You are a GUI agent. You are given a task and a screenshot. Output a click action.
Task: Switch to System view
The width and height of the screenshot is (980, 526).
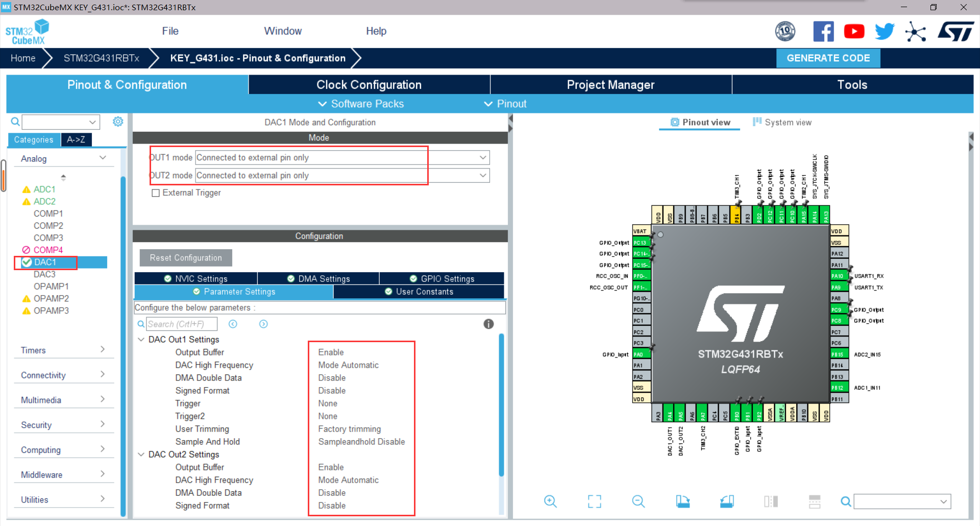(x=782, y=122)
